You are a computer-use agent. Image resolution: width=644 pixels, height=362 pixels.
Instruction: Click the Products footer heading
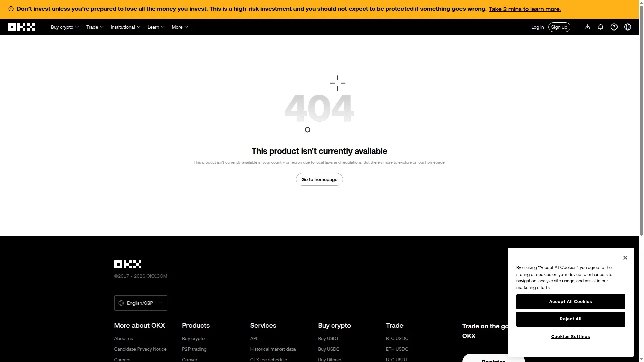196,326
